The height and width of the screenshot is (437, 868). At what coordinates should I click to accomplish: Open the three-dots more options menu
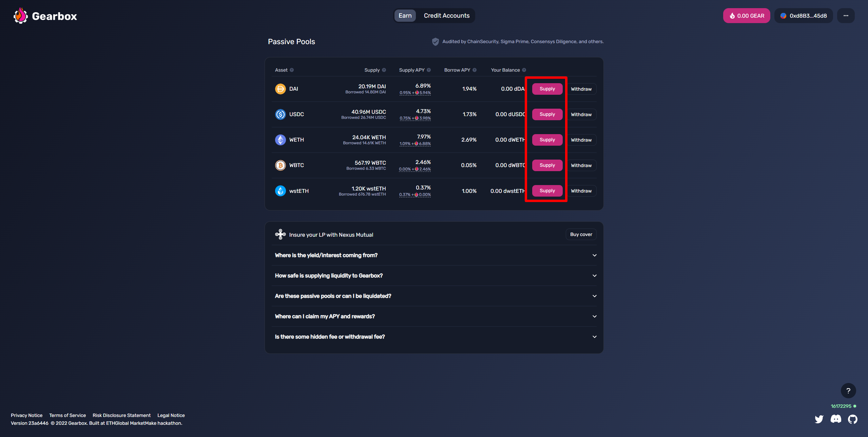pyautogui.click(x=846, y=16)
